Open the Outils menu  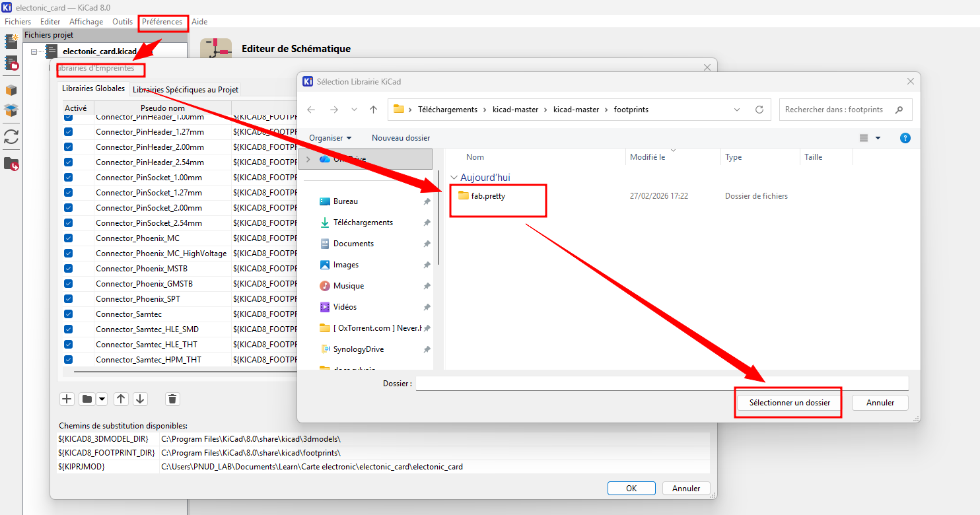point(123,22)
